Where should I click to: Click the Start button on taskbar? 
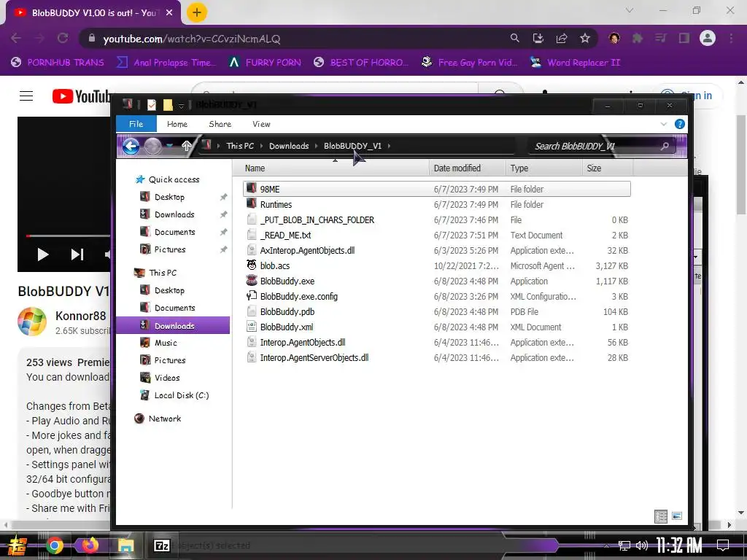(18, 545)
